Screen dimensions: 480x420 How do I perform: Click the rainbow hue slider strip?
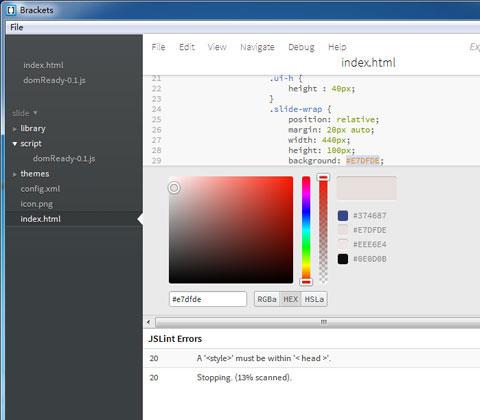tap(306, 230)
